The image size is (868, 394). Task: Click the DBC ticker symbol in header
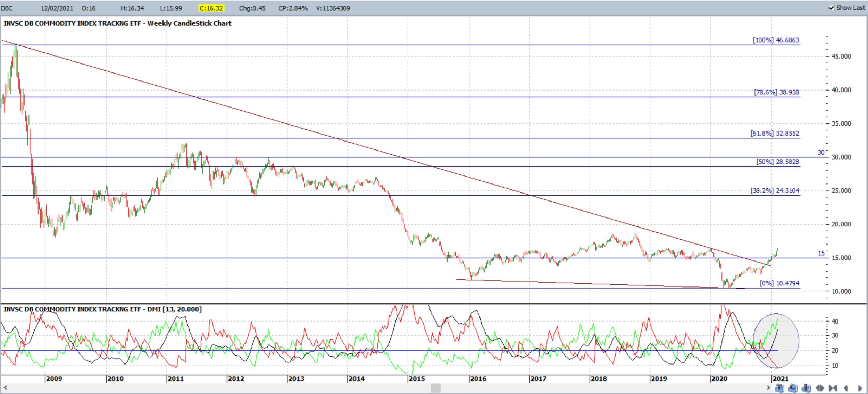tap(7, 8)
